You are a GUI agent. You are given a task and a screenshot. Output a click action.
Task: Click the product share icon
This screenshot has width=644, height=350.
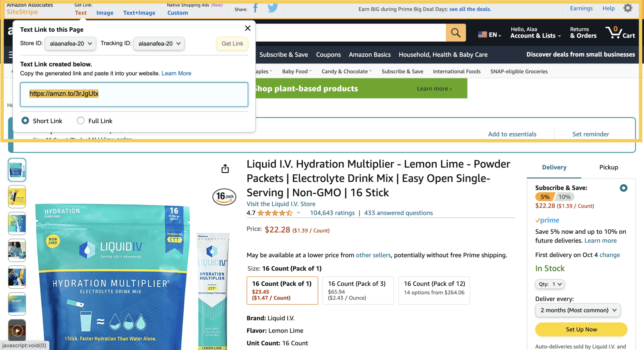click(225, 169)
